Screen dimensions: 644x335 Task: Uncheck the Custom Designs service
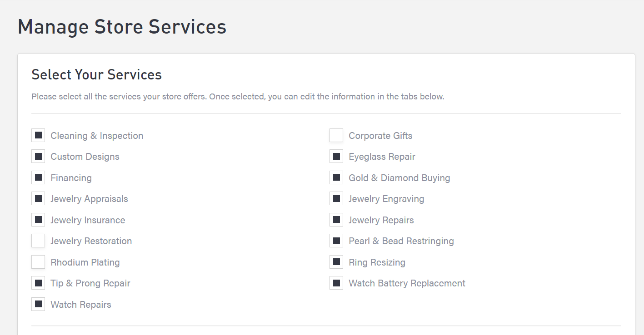pos(38,157)
